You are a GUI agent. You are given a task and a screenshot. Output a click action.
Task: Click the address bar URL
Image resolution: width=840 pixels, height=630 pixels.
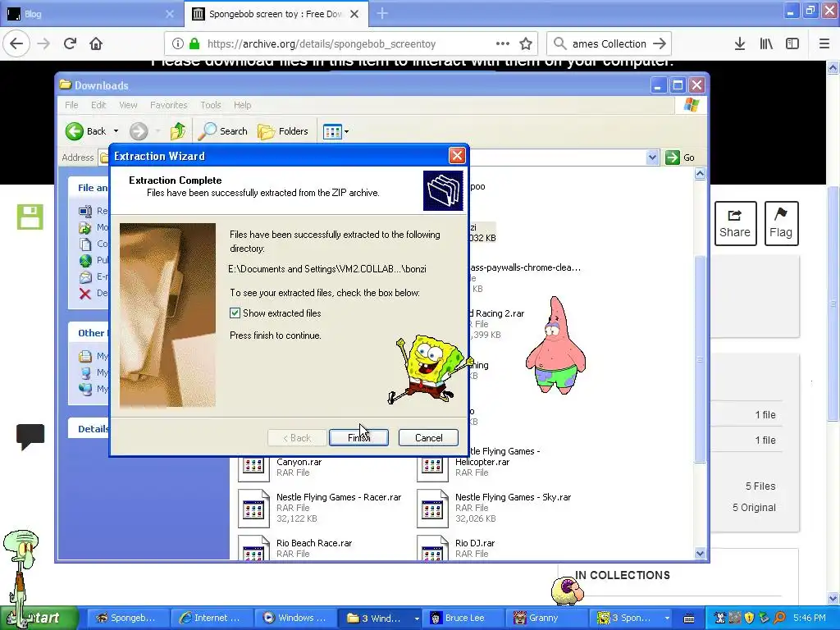(x=322, y=44)
